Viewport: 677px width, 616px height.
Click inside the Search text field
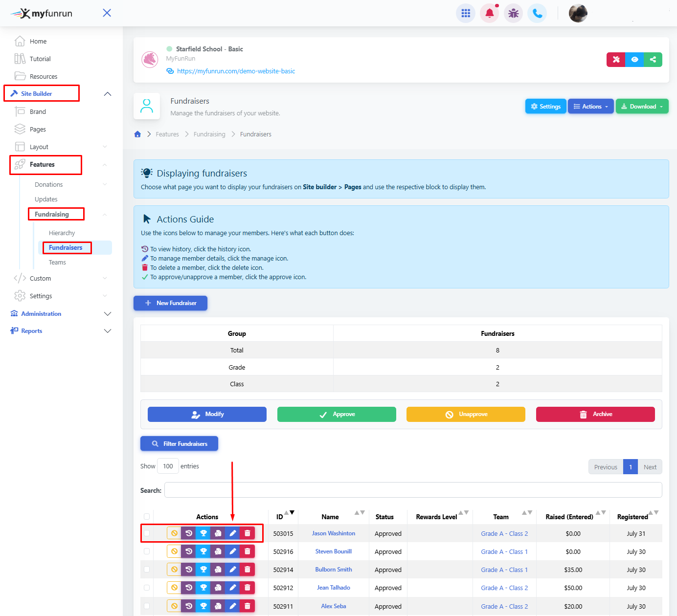coord(413,490)
